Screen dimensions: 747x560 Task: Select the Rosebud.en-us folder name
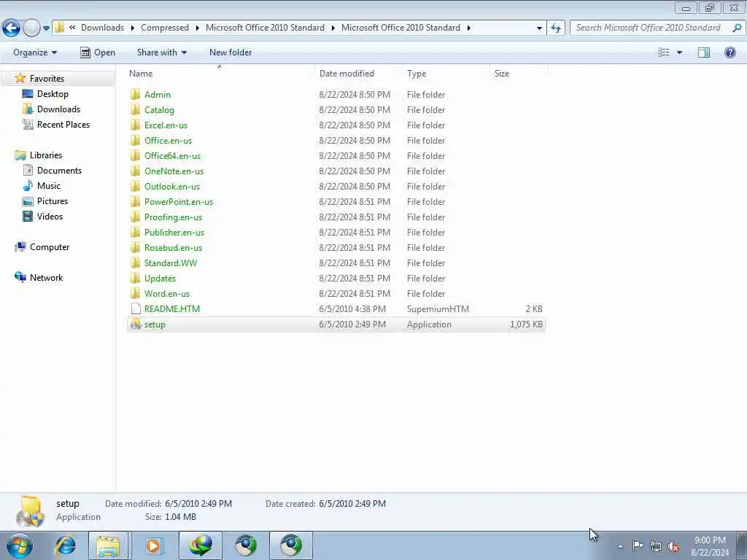point(173,247)
